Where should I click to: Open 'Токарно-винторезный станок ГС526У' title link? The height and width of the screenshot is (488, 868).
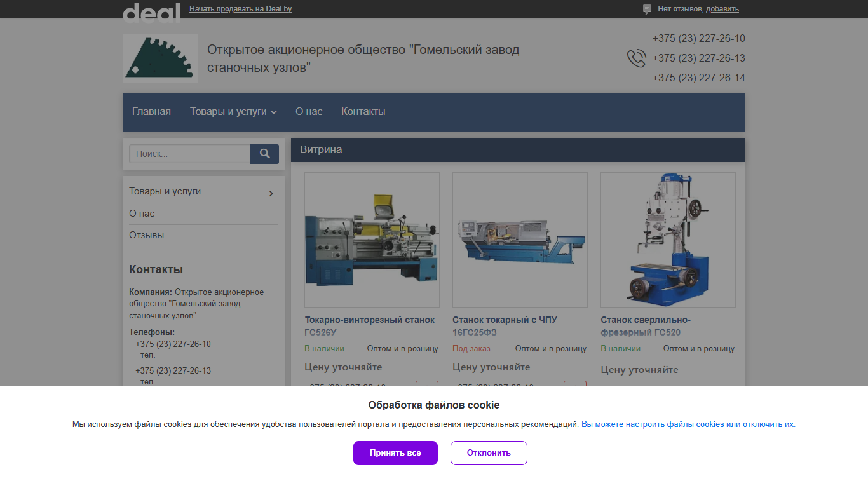(370, 326)
